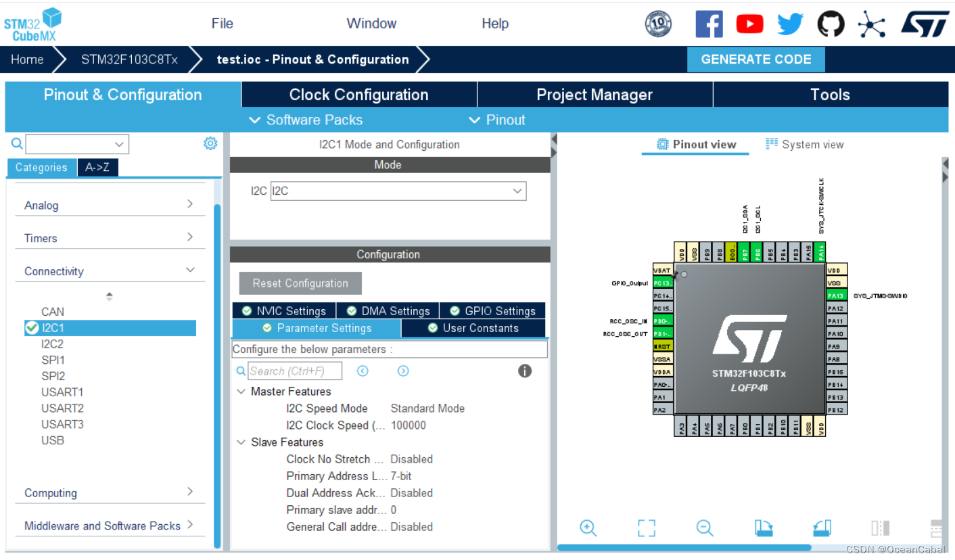
Task: Open the Pinout dropdown menu
Action: click(496, 120)
